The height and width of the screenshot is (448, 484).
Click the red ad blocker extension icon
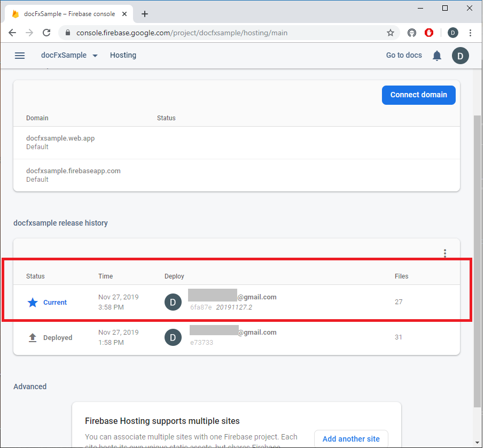tap(429, 33)
